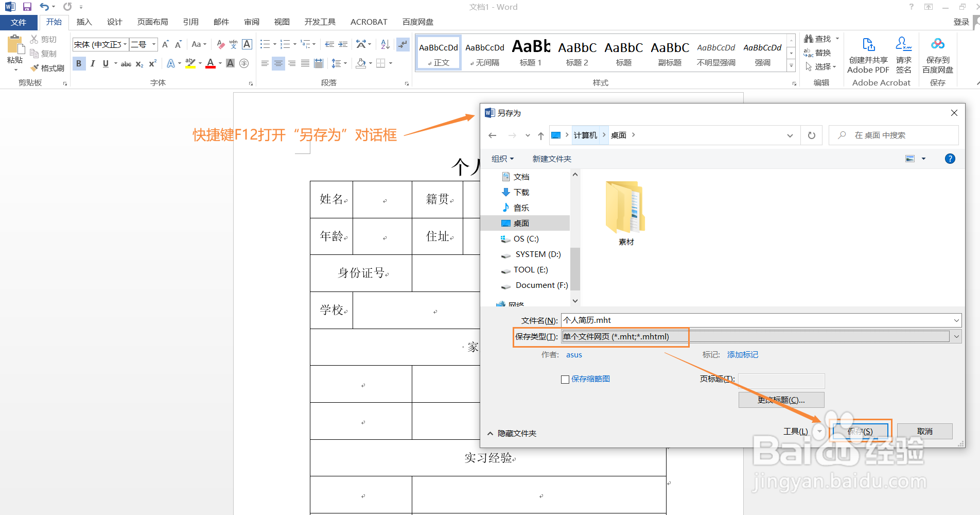Toggle bold formatting
Viewport: 980px width, 515px height.
79,63
